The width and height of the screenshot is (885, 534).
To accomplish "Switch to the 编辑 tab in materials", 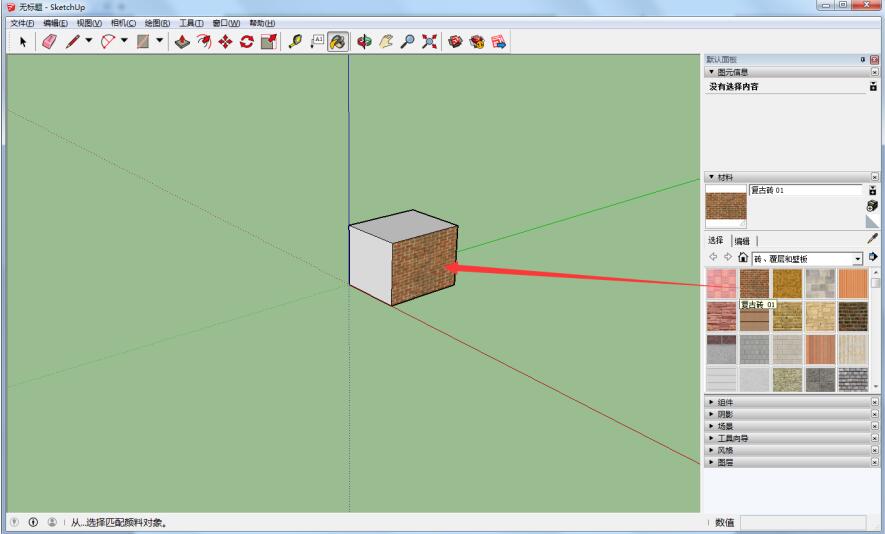I will [x=742, y=241].
